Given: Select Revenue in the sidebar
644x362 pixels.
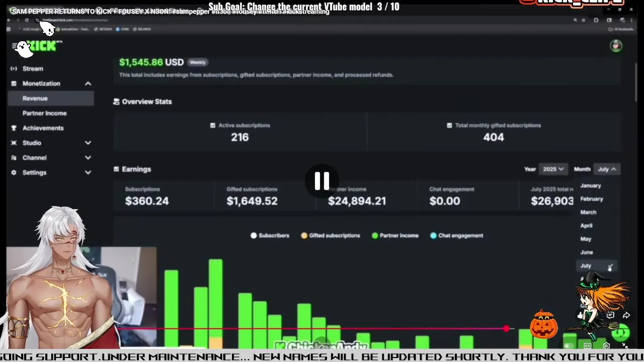Looking at the screenshot, I should [x=51, y=99].
